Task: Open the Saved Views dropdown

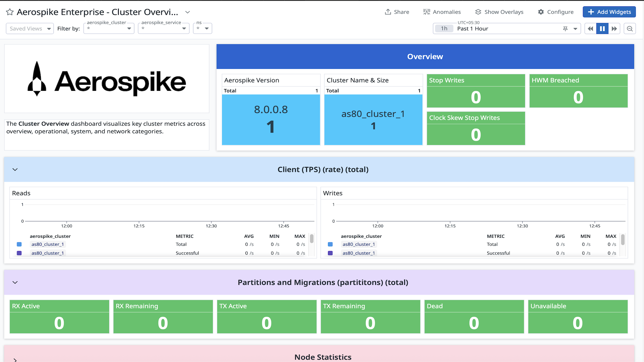Action: coord(30,28)
